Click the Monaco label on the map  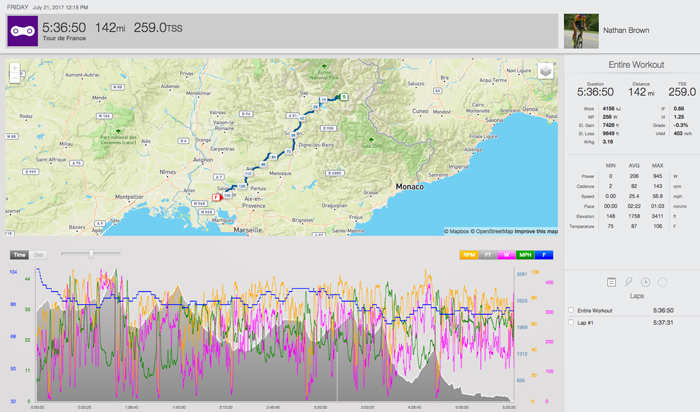[409, 187]
